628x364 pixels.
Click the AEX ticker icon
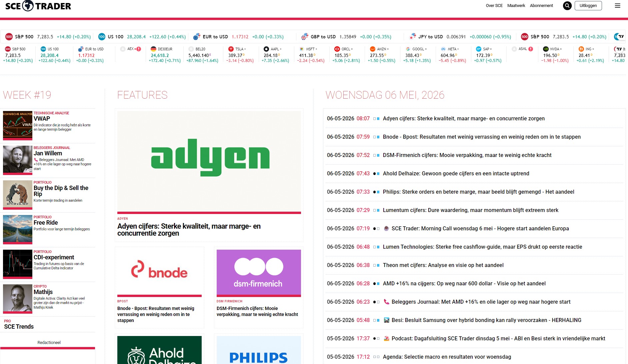(x=123, y=49)
